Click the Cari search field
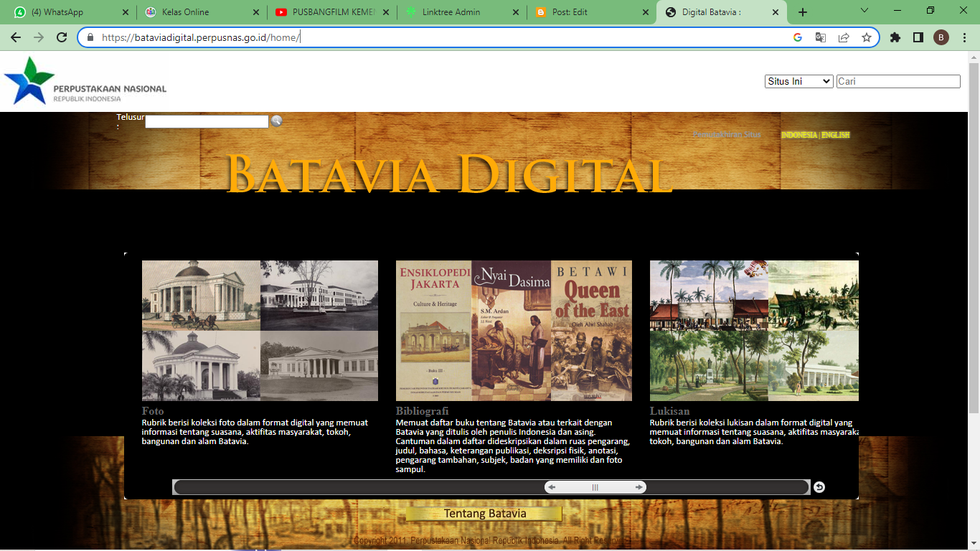 (898, 81)
